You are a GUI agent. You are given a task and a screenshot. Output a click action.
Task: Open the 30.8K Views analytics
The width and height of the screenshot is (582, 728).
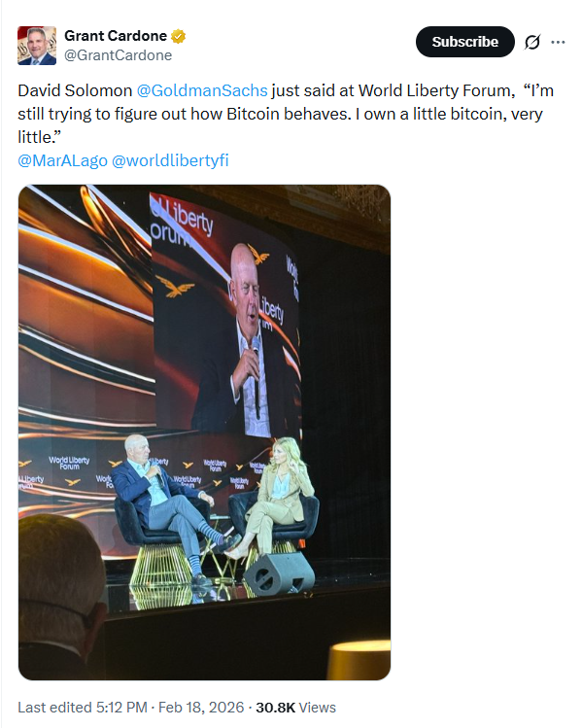pyautogui.click(x=295, y=708)
